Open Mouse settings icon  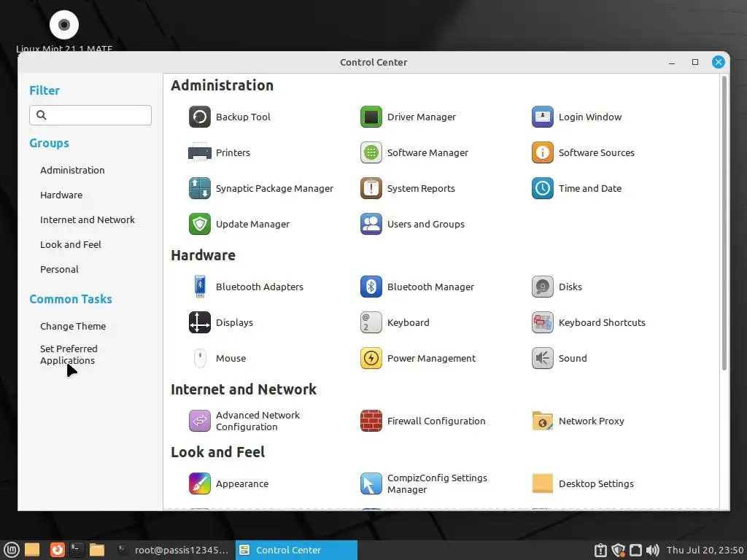[x=200, y=358]
